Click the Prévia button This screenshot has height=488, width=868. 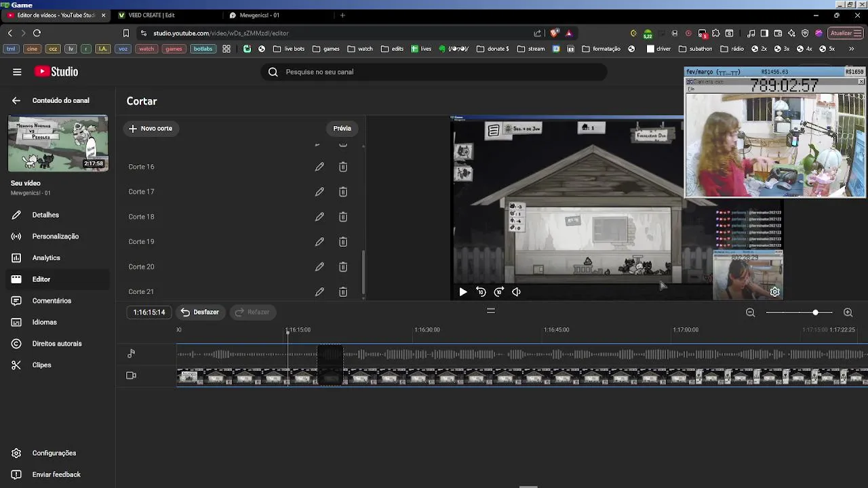click(342, 128)
